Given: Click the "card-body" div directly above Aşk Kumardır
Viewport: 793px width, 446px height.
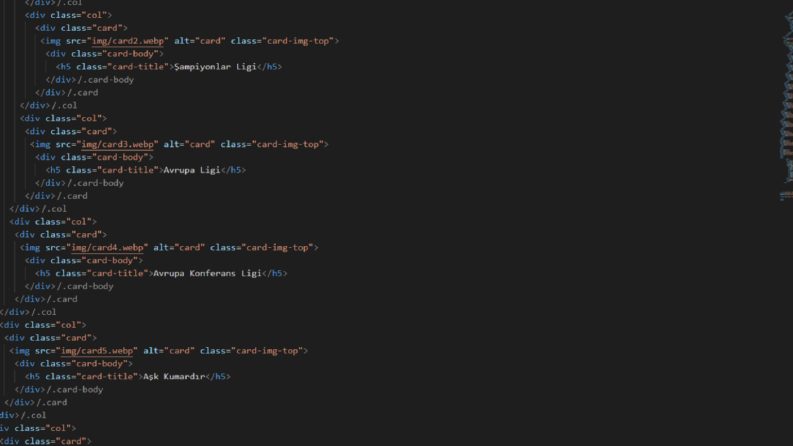Looking at the screenshot, I should [74, 364].
